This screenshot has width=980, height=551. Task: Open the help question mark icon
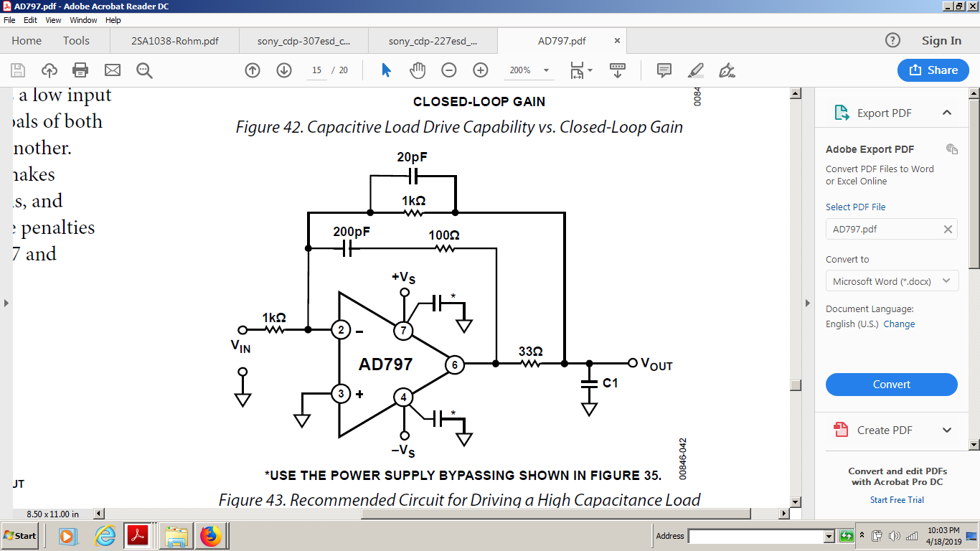(892, 40)
